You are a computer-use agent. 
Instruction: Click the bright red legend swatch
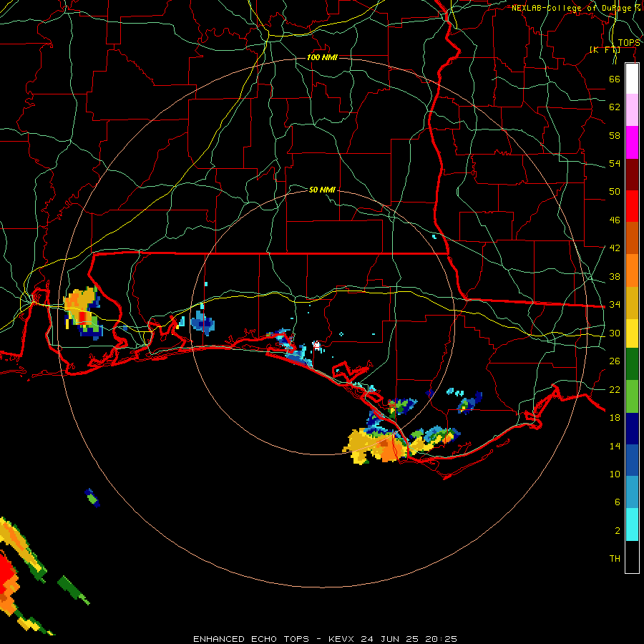pos(632,206)
